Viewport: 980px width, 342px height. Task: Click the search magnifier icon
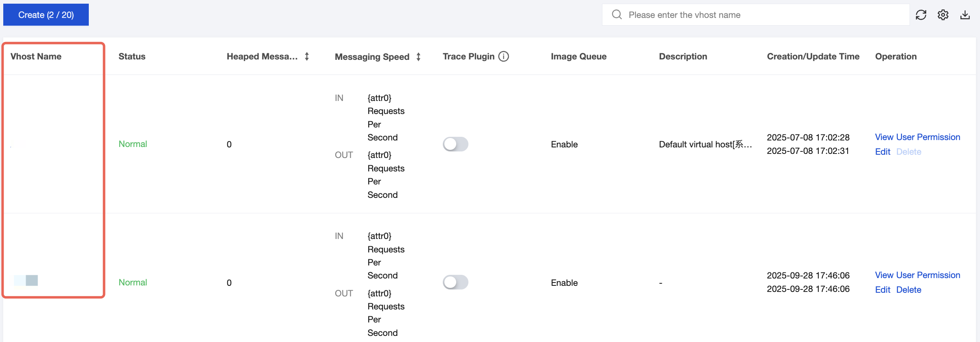[x=617, y=15]
